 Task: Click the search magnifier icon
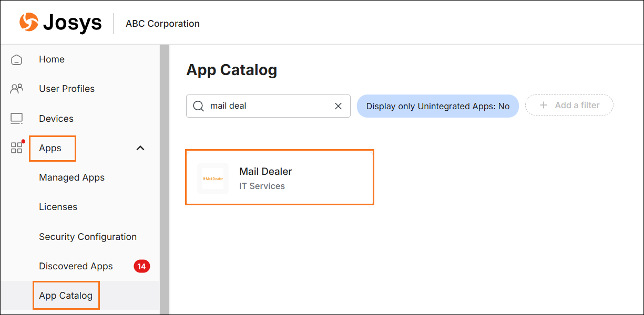point(198,106)
